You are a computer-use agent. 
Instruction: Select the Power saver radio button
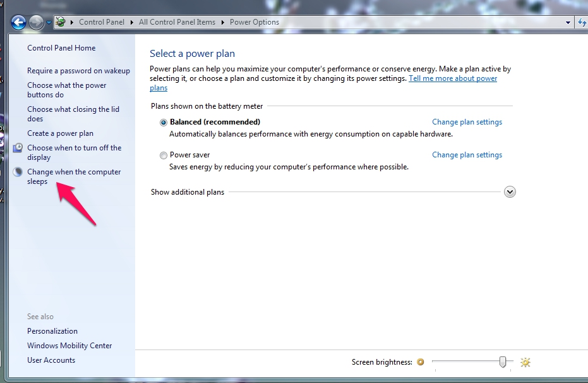click(x=163, y=155)
